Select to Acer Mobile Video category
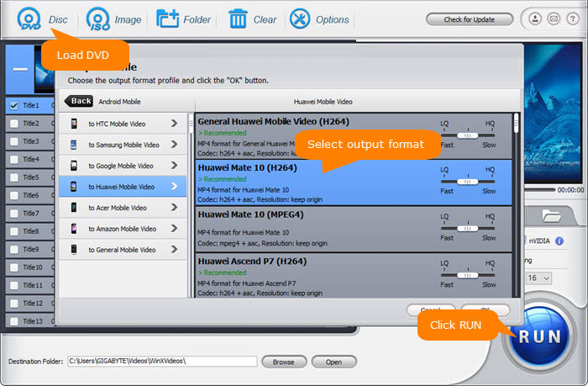588x386 pixels. pos(123,208)
